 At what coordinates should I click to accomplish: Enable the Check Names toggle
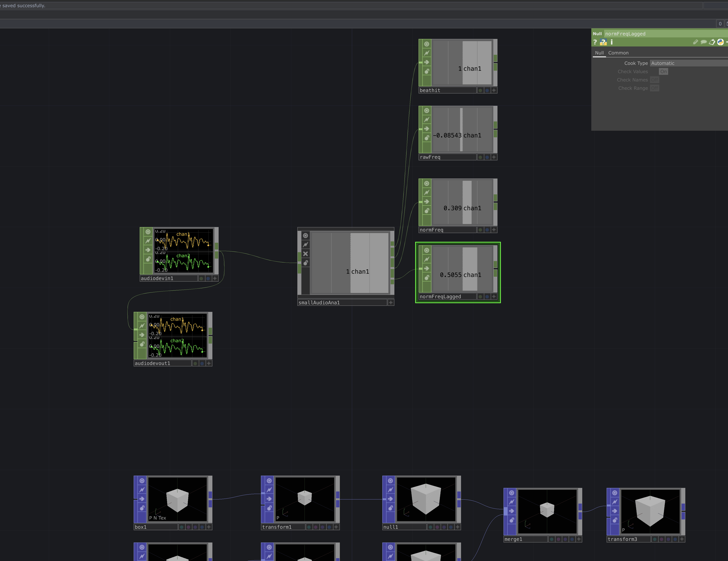655,80
